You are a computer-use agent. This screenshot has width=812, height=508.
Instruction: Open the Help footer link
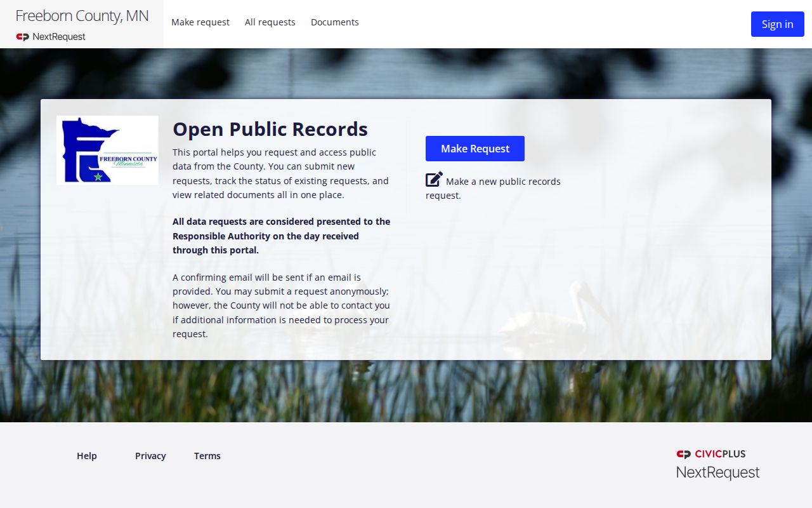tap(87, 456)
